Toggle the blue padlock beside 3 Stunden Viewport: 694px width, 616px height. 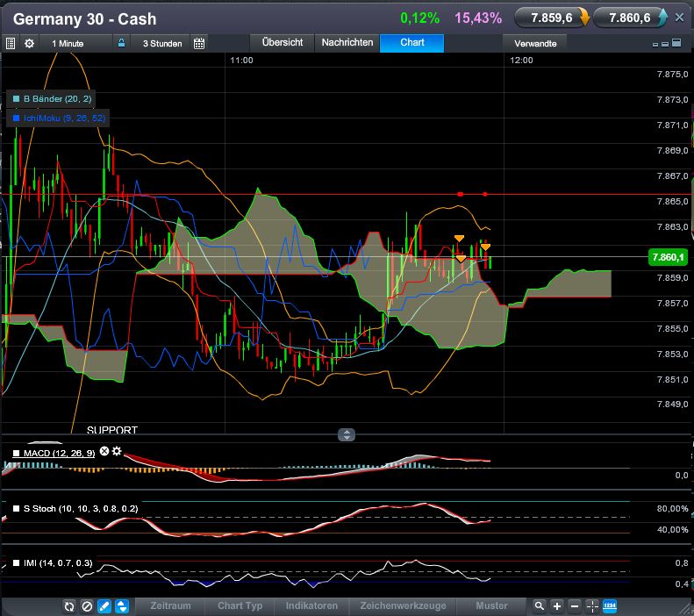tap(121, 43)
